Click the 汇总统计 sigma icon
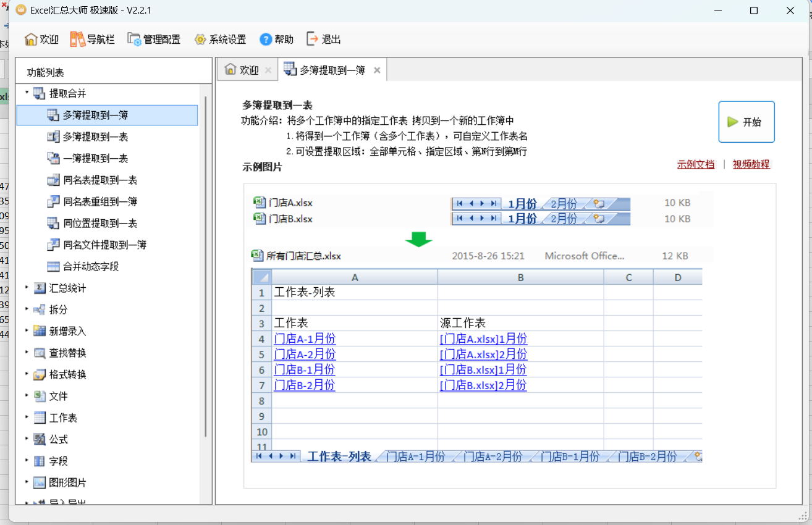This screenshot has width=812, height=525. (40, 288)
